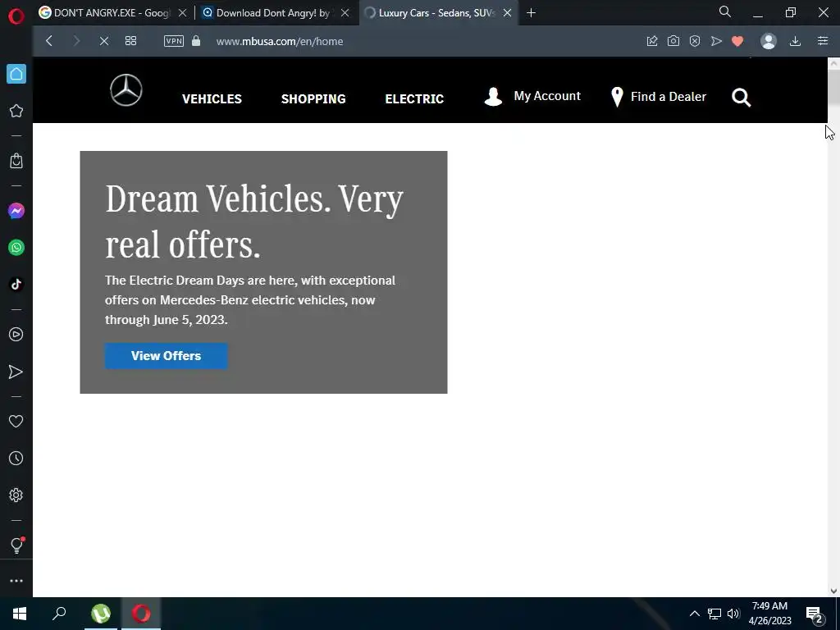Click the View Offers button

166,356
